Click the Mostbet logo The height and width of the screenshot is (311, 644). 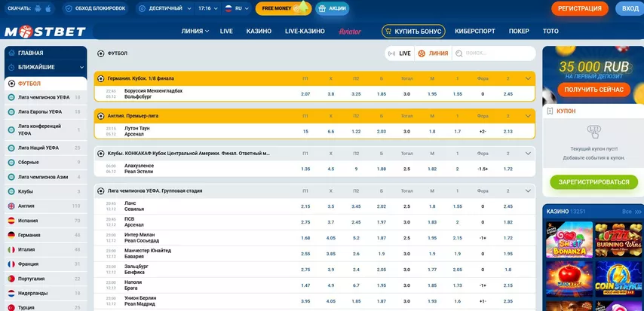[x=44, y=32]
